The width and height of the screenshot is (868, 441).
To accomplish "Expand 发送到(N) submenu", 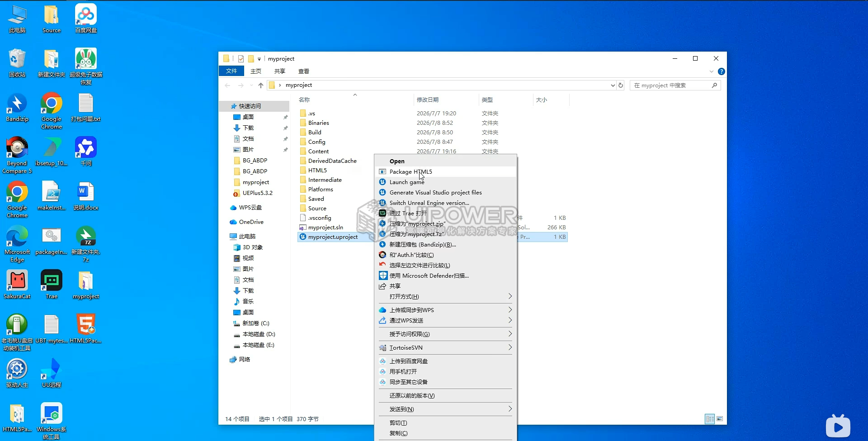I will [x=446, y=409].
